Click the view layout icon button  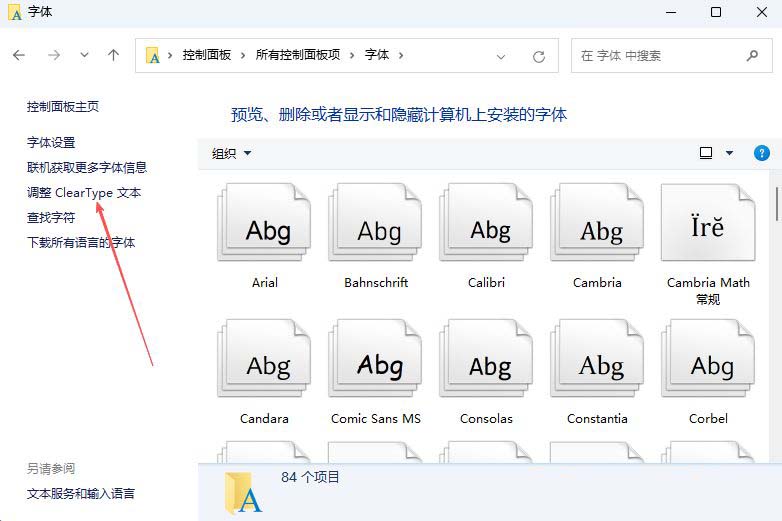(706, 153)
